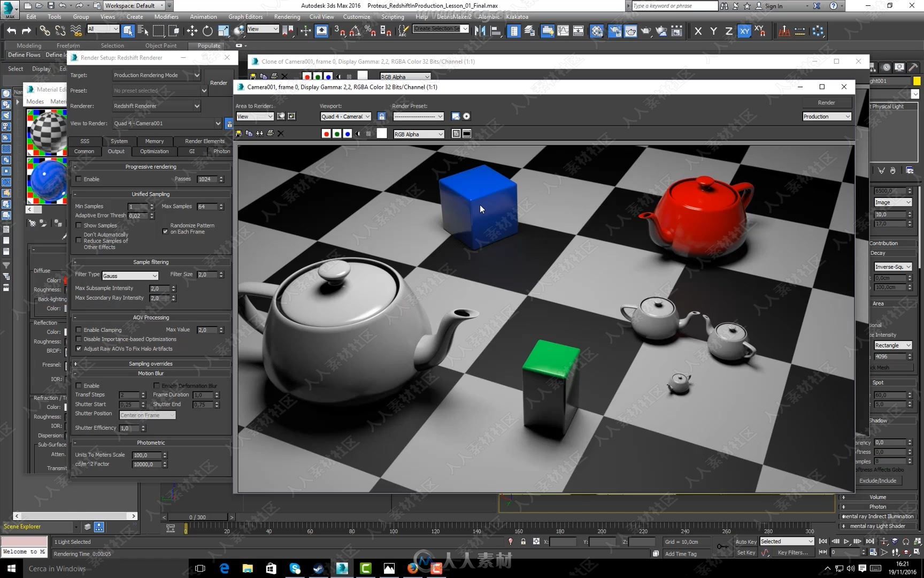Open the Select by Name list
The height and width of the screenshot is (578, 924).
(x=143, y=31)
